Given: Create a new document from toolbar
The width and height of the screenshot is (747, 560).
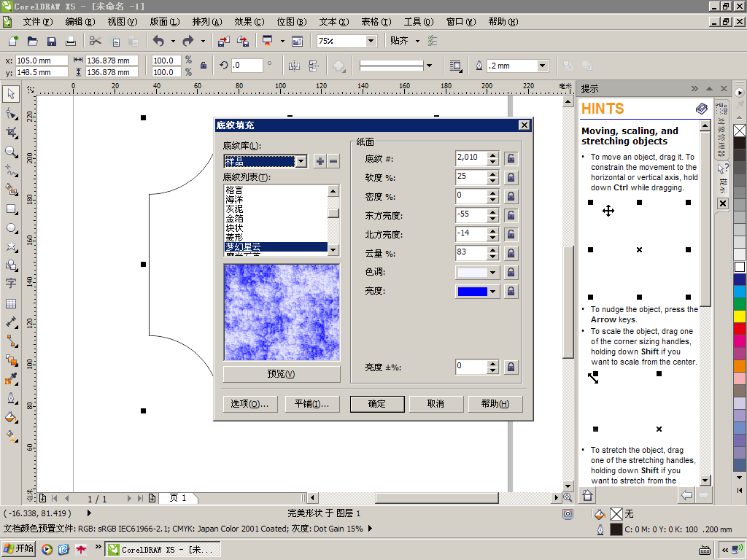Looking at the screenshot, I should [x=13, y=41].
